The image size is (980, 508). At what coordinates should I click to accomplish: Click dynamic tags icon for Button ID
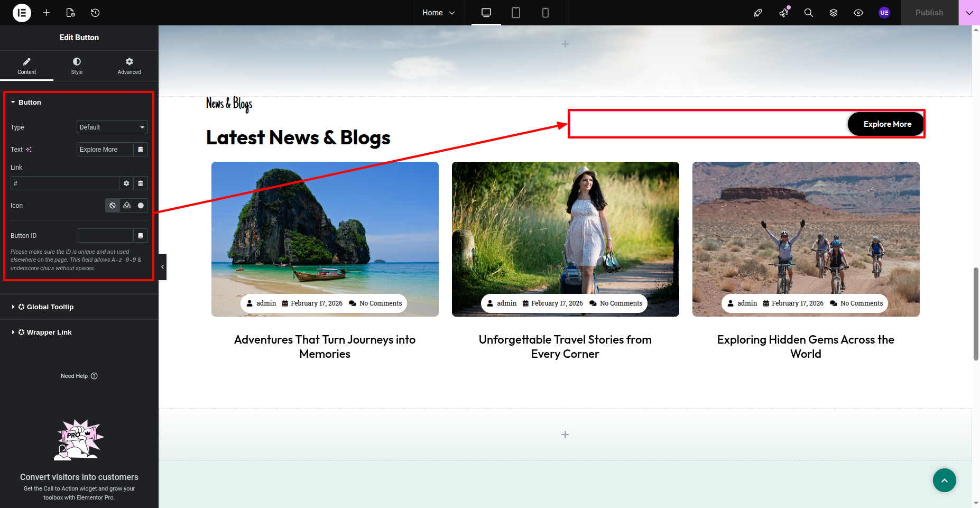141,236
